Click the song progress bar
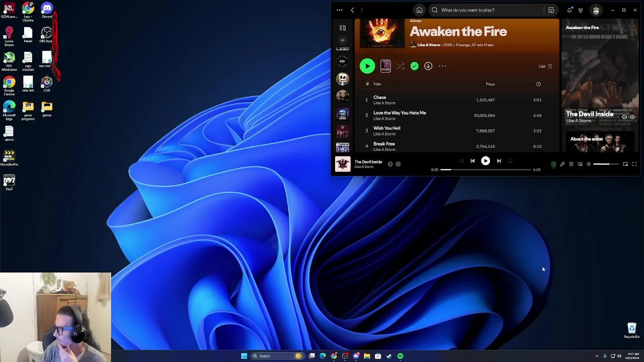Image resolution: width=644 pixels, height=362 pixels. (486, 169)
